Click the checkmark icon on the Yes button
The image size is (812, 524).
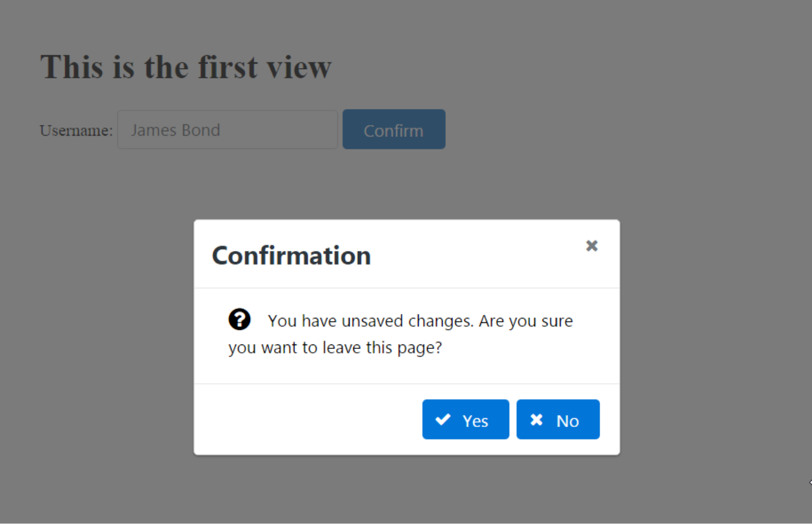pos(443,419)
